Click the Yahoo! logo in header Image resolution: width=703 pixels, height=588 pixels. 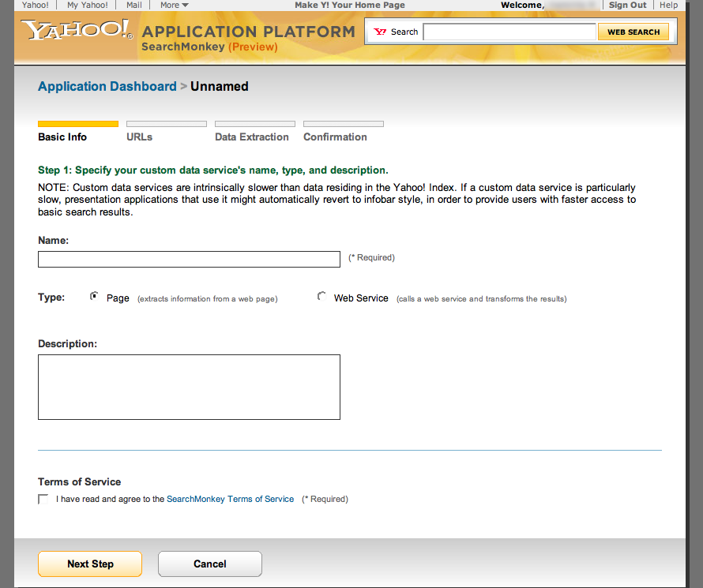click(77, 30)
